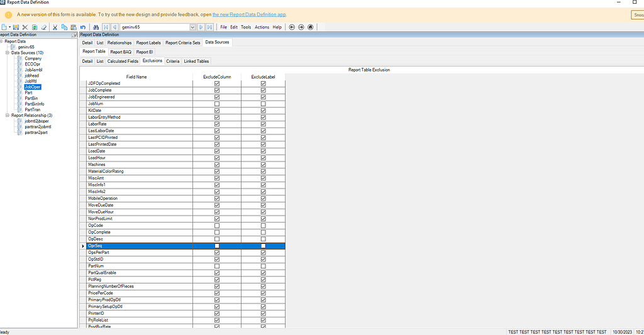Check ExcludeColumn for the JobNum field
This screenshot has width=644, height=335.
coord(217,104)
